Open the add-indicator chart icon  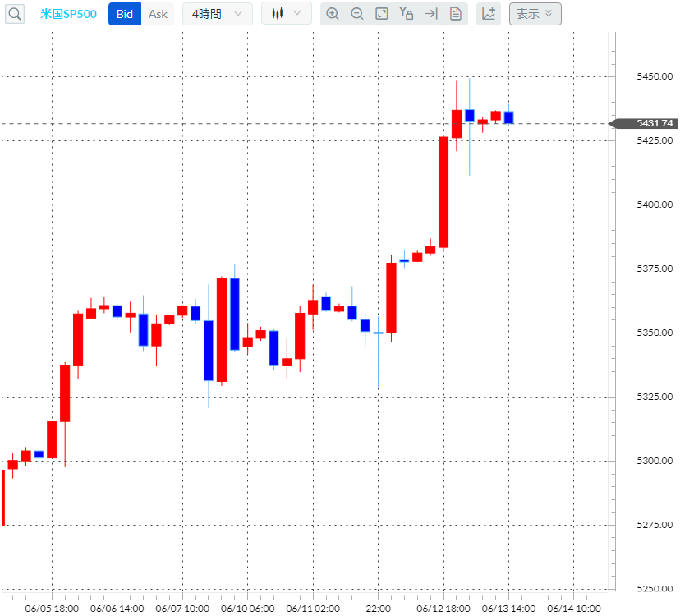(488, 13)
